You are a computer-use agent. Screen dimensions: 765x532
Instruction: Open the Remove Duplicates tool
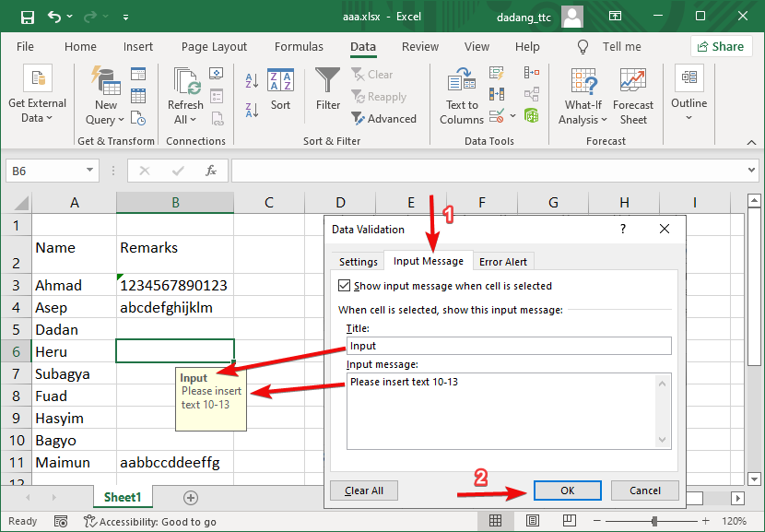point(497,94)
